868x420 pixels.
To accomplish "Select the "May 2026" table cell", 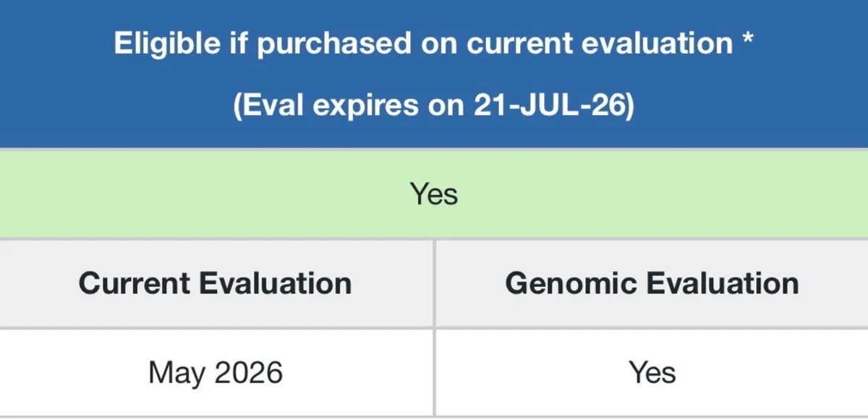I will click(216, 373).
